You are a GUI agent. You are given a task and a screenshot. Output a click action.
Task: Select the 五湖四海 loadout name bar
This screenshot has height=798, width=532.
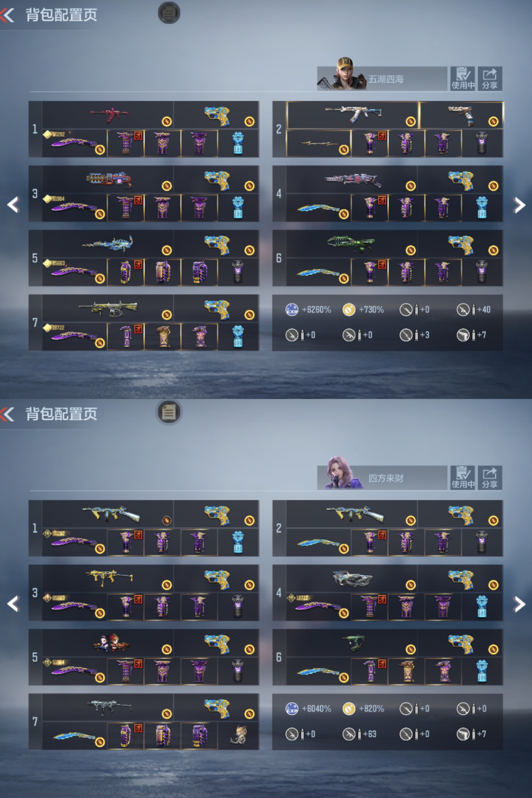coord(382,78)
